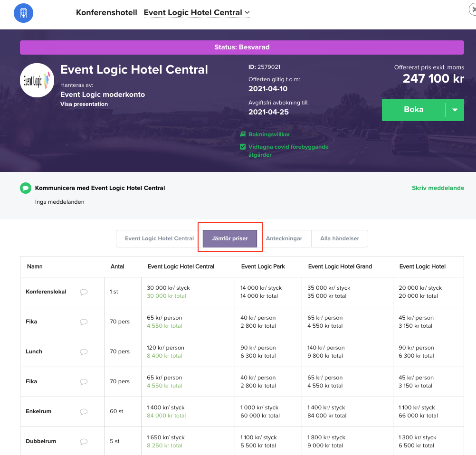Viewport: 476px width, 455px height.
Task: Open comment bubble for Lunch row
Action: tap(84, 352)
